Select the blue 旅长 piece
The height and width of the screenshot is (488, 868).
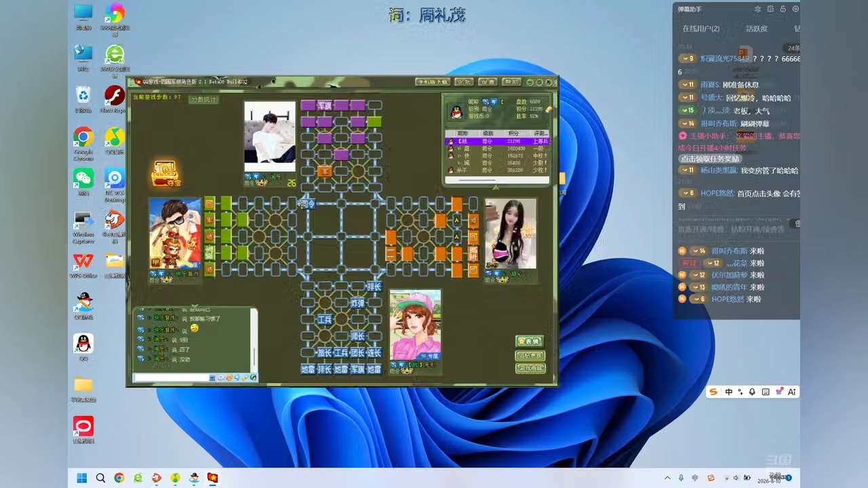324,352
